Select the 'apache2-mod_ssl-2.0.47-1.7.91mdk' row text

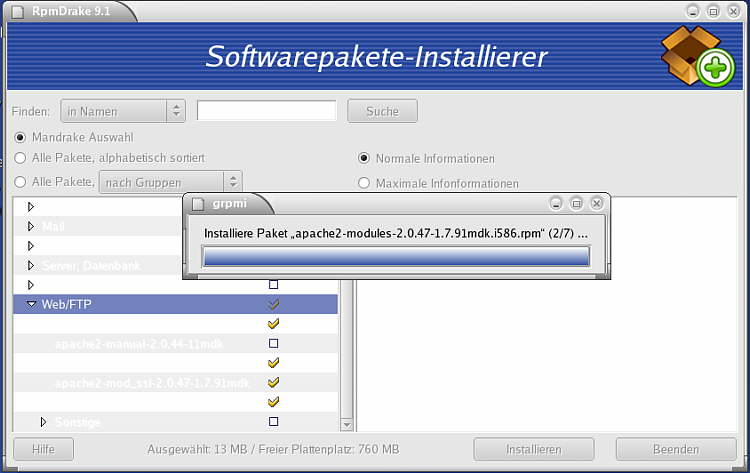click(152, 383)
